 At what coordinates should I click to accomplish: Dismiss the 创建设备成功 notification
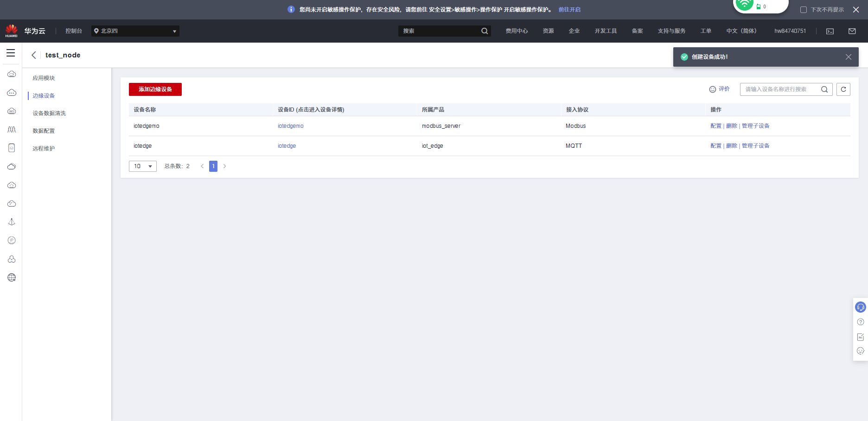(x=849, y=57)
